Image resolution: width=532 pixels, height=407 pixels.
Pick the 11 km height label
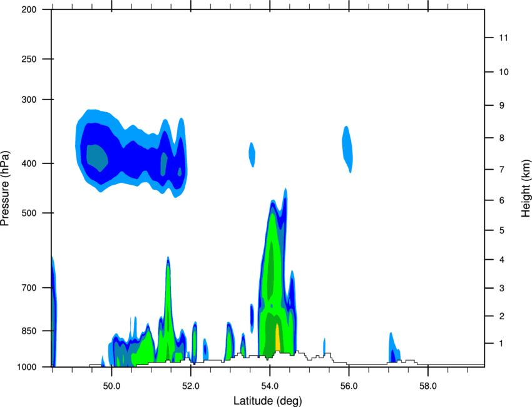[503, 38]
